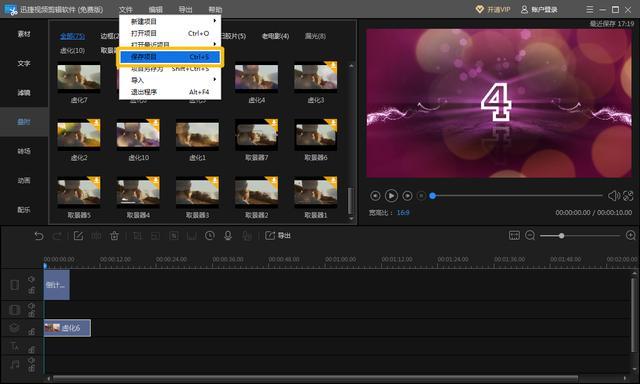The image size is (640, 384).
Task: Start voice recording with the microphone icon
Action: (228, 235)
